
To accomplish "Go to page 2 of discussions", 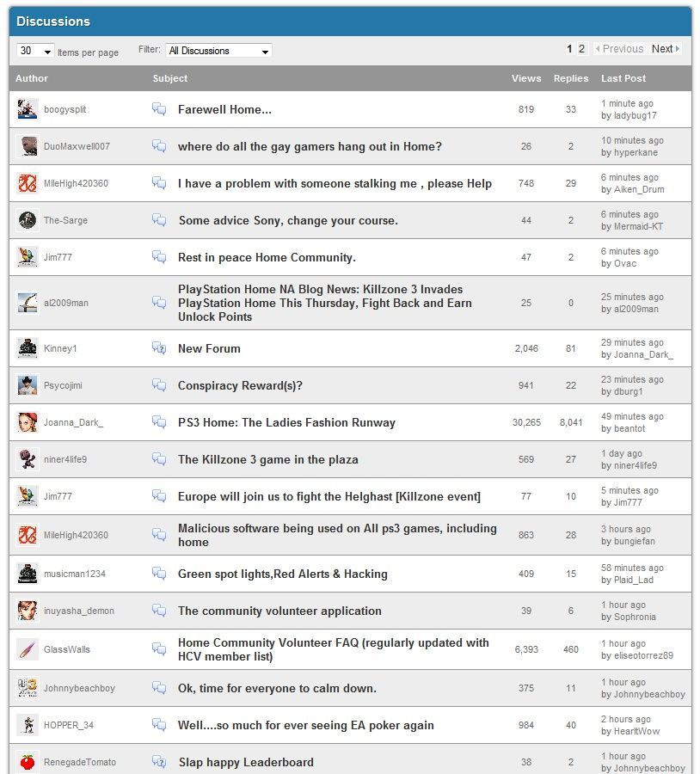I will click(x=581, y=49).
